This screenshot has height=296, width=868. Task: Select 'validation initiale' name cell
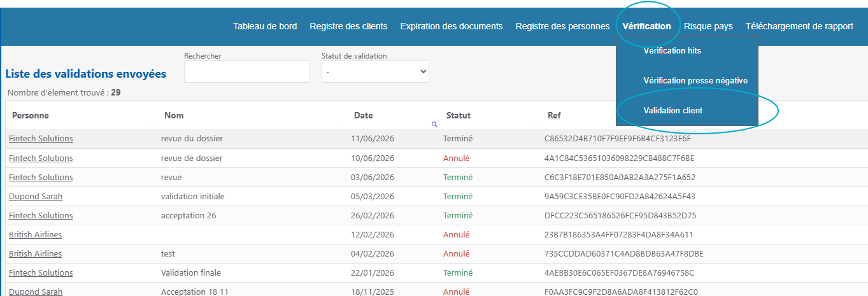[193, 196]
